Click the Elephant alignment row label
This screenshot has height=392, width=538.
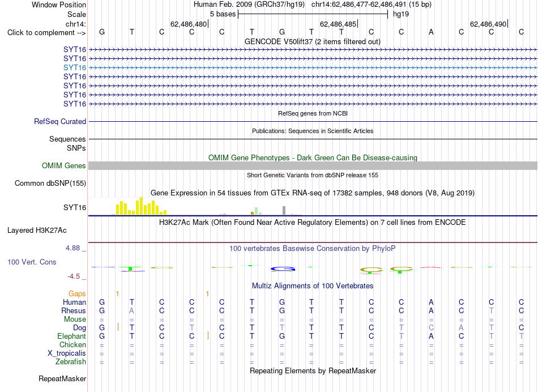(x=71, y=336)
